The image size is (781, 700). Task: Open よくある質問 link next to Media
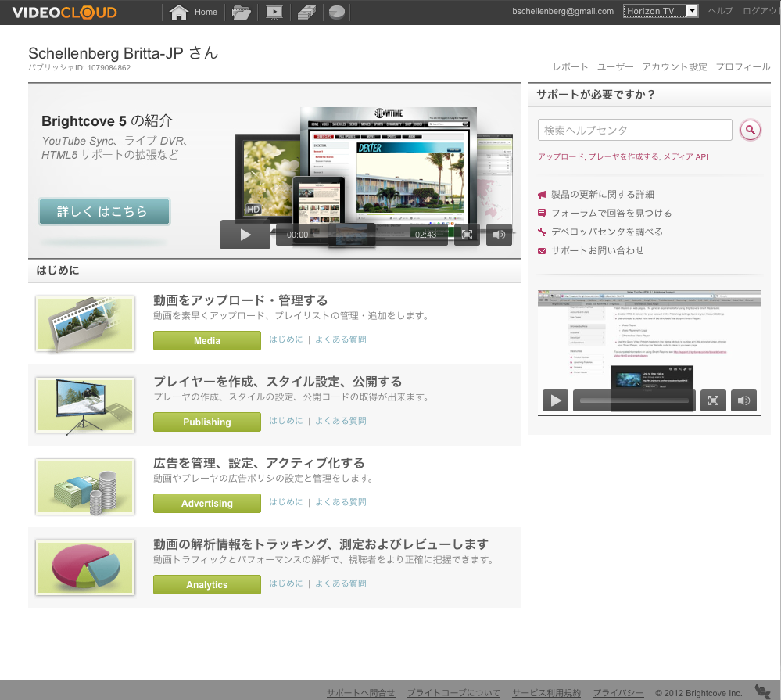coord(341,339)
